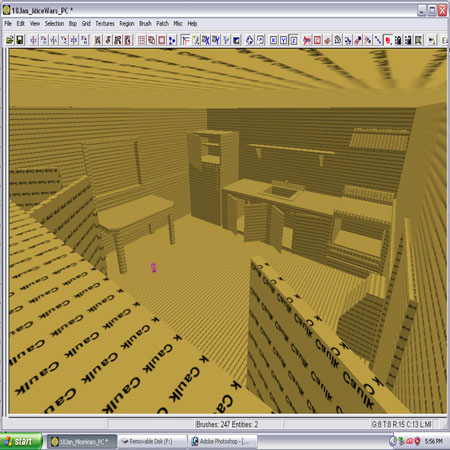The width and height of the screenshot is (450, 450).
Task: Open the Patch menu
Action: click(x=162, y=24)
